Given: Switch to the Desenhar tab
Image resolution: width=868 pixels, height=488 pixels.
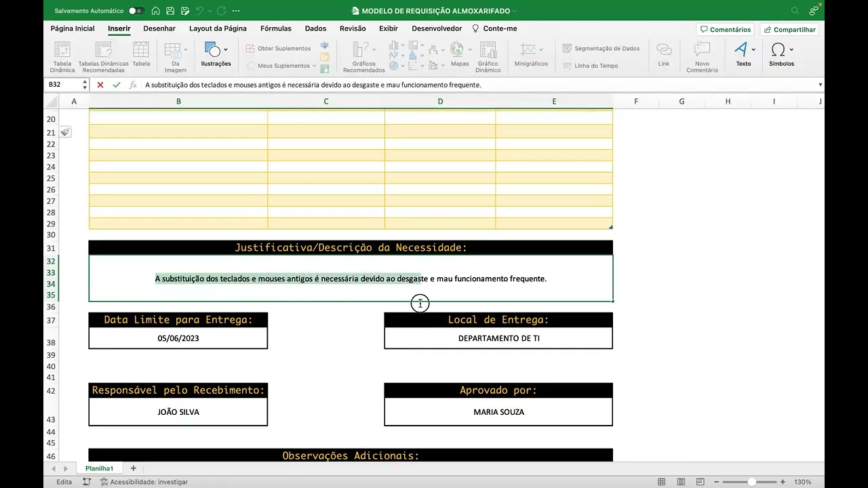Looking at the screenshot, I should click(x=159, y=28).
